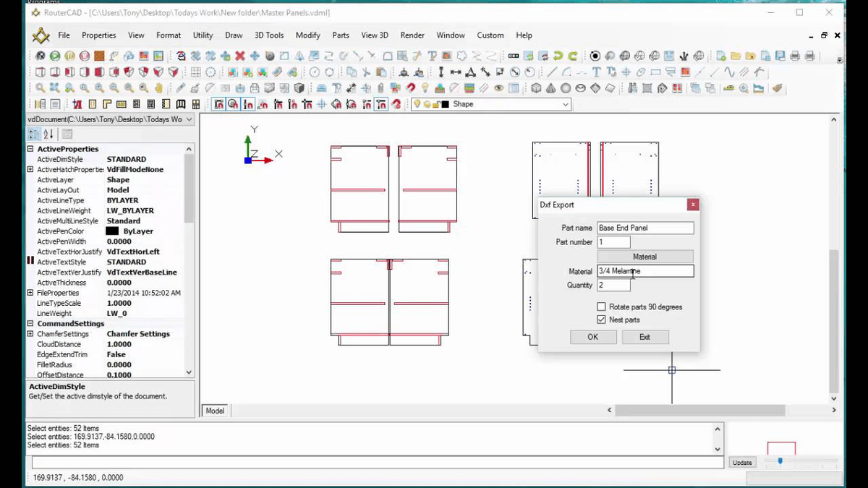
Task: Select the sine wave spline tool icon
Action: (729, 72)
